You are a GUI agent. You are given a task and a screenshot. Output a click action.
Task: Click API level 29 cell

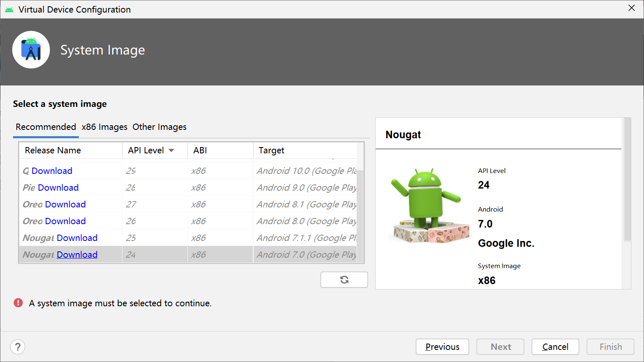[155, 171]
